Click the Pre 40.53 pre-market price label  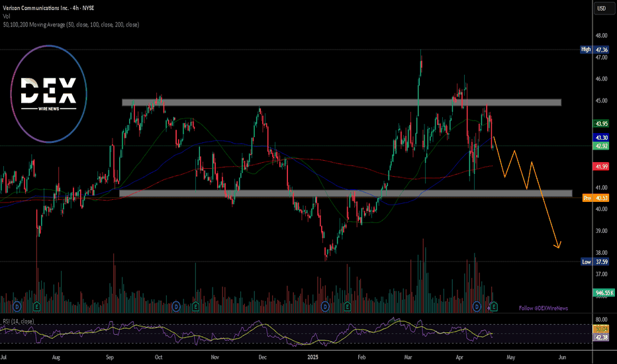(596, 198)
